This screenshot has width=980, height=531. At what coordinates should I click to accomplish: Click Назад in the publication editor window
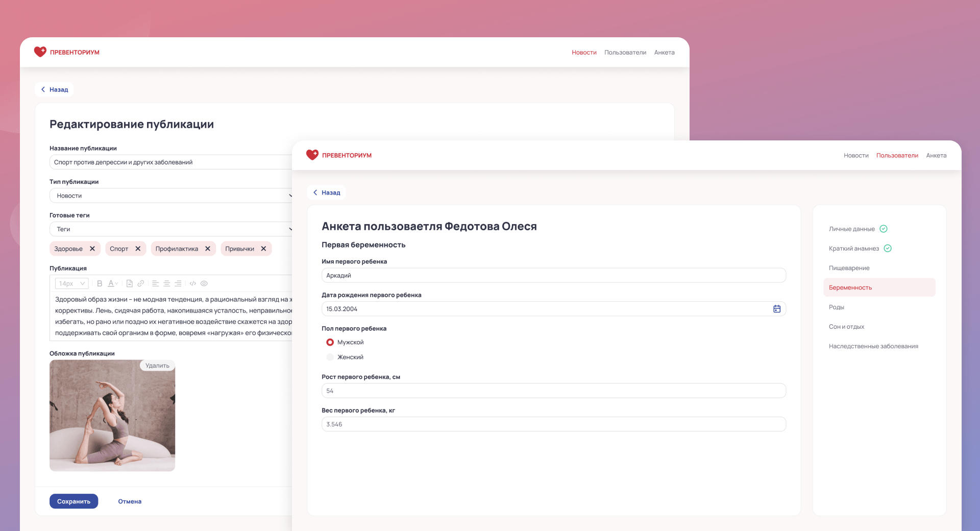click(x=54, y=89)
